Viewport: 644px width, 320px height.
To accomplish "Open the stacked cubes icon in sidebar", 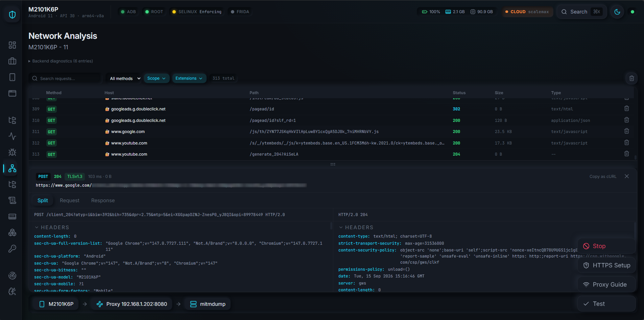I will [12, 233].
